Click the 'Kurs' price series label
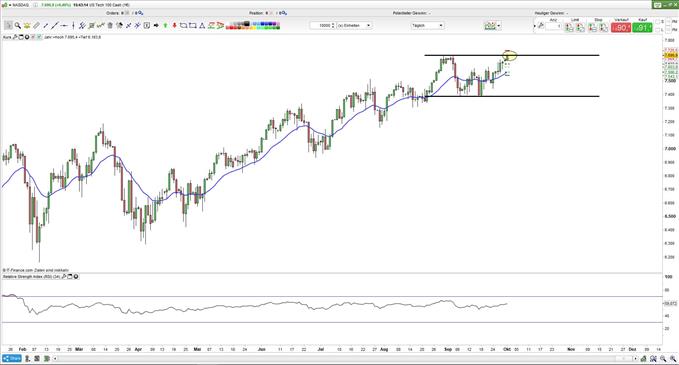Viewport: 679px width, 365px height. pyautogui.click(x=7, y=38)
